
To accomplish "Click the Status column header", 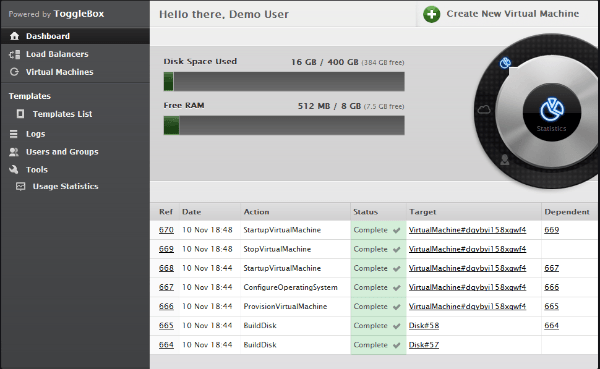I will click(365, 212).
